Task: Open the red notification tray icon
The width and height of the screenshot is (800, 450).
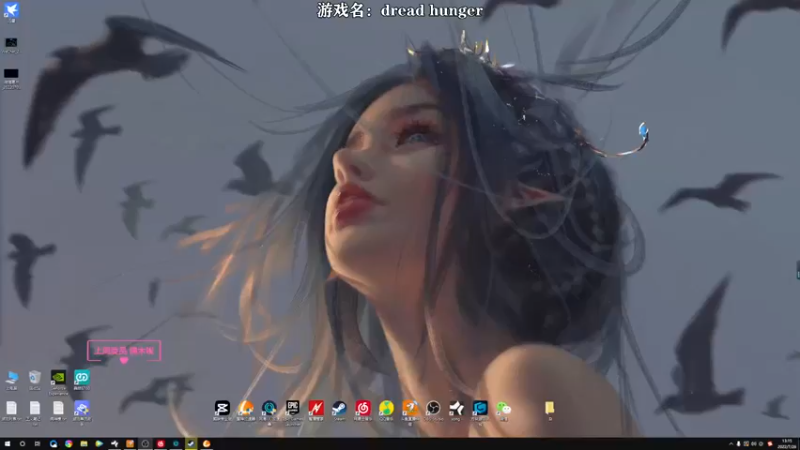Action: tap(770, 444)
